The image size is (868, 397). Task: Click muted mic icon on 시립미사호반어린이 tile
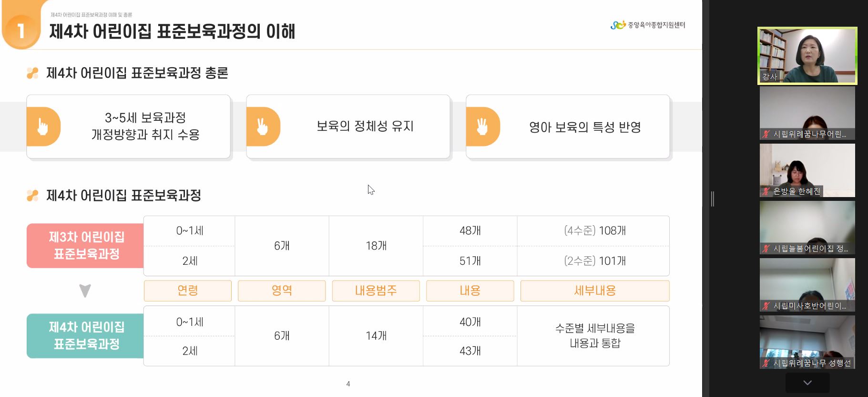[766, 306]
